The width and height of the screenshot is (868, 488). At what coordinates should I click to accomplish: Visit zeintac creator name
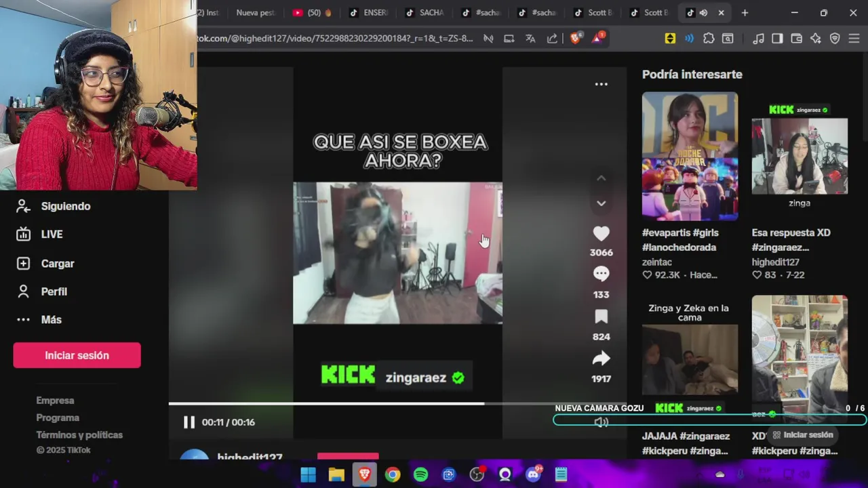(657, 262)
